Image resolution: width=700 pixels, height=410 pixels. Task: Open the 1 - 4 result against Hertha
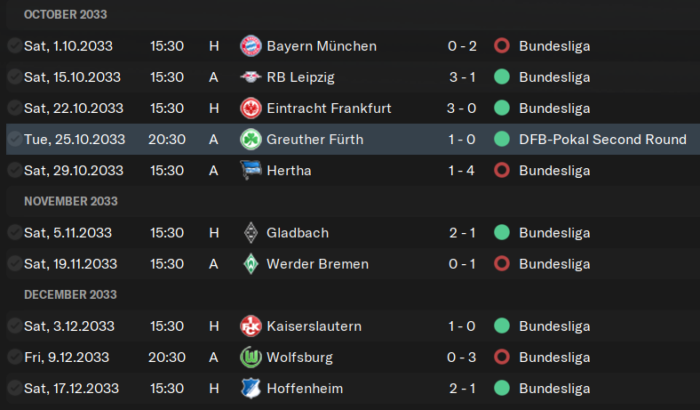click(x=462, y=171)
